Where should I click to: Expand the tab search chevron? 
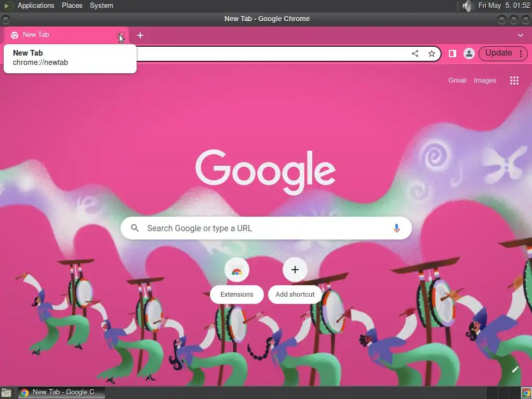point(521,35)
